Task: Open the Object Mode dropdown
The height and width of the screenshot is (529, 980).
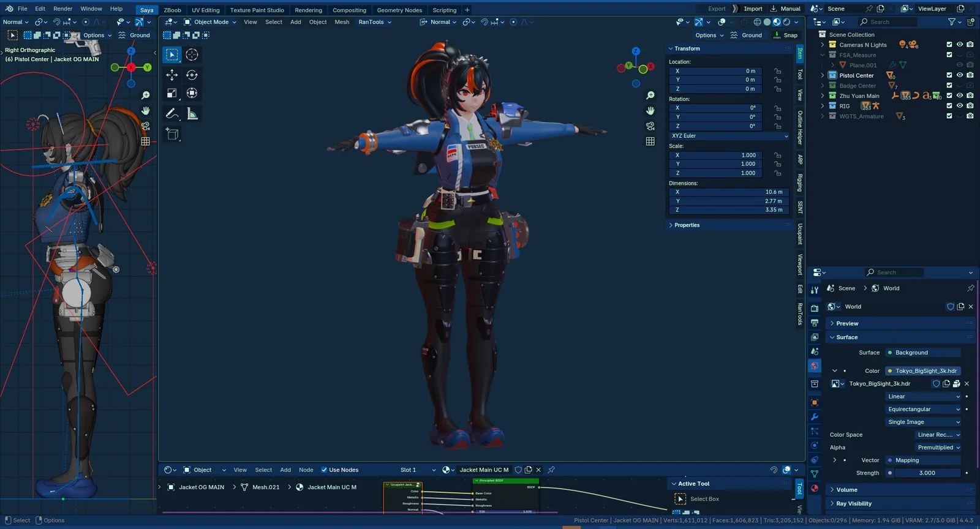Action: (x=210, y=22)
